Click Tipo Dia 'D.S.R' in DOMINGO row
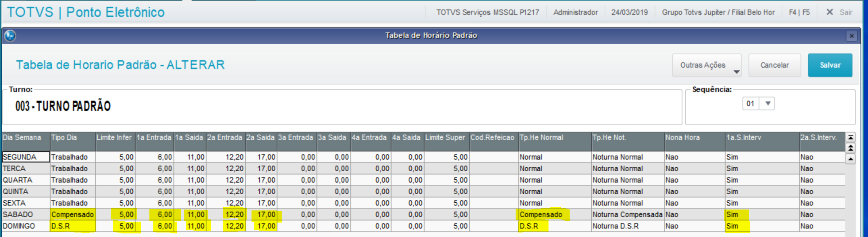Image resolution: width=868 pixels, height=237 pixels. (72, 226)
